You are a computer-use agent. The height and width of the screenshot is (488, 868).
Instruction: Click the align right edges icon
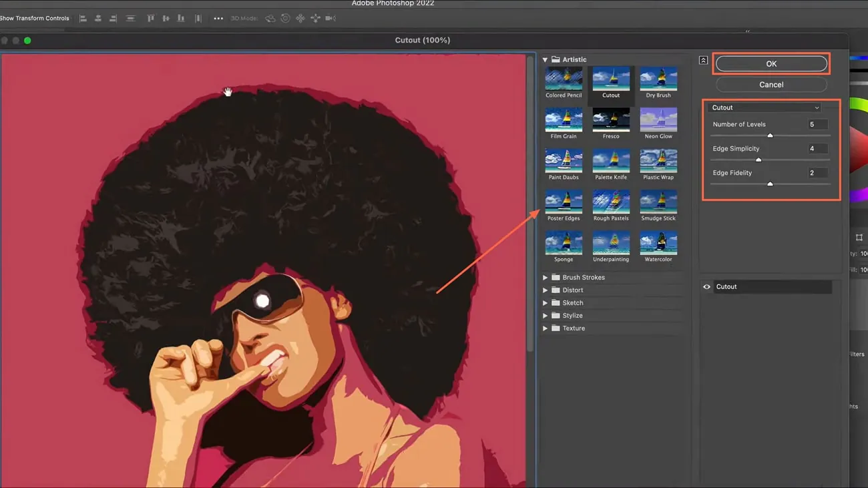113,19
